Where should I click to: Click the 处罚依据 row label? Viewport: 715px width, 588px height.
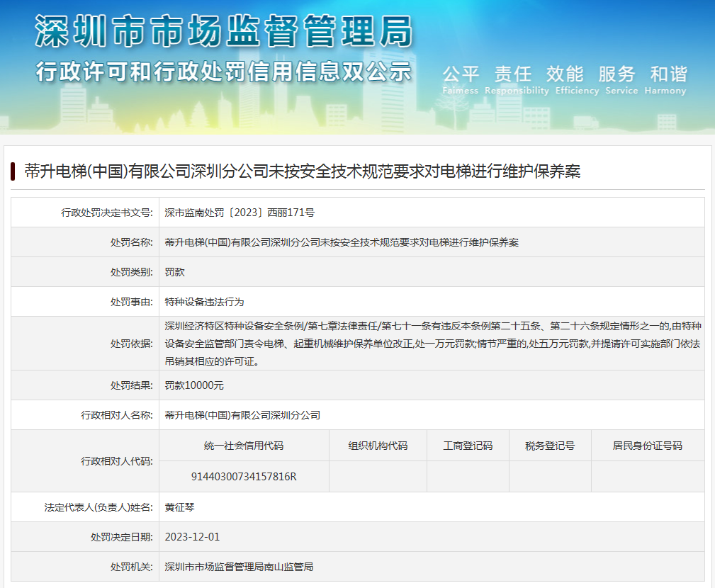132,344
